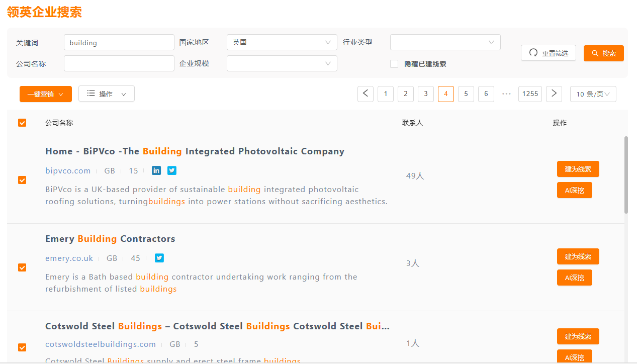Click the 公司名称 input field
637x364 pixels.
119,63
